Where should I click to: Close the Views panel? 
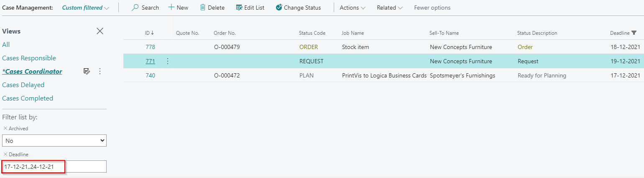[x=100, y=31]
